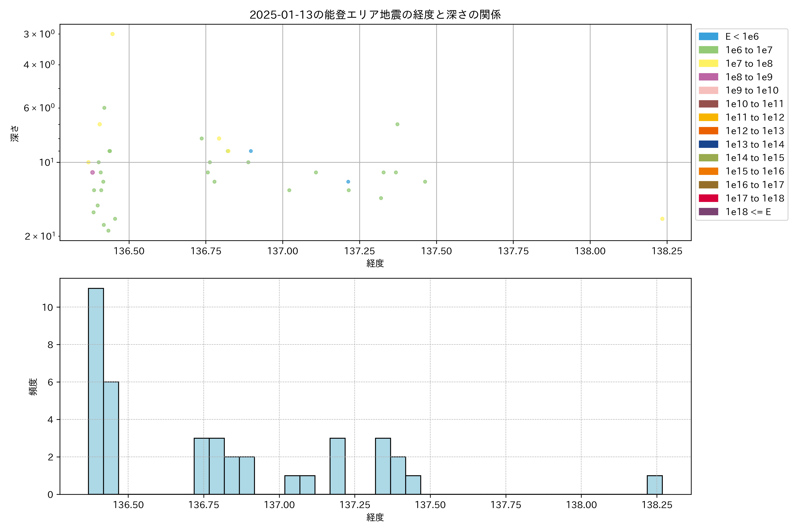Viewport: 798px width, 532px height.
Task: Click the purple 1e8 to 1e9 legend swatch
Action: (708, 77)
